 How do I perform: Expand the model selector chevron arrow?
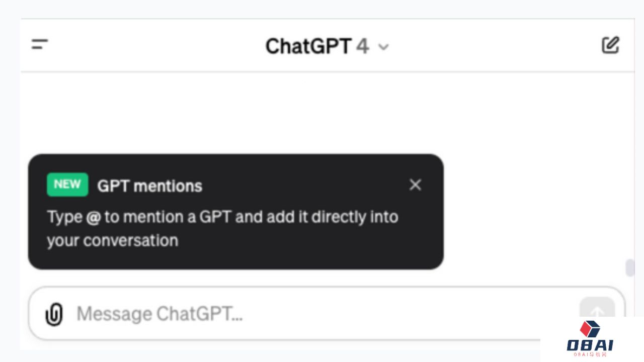coord(383,47)
